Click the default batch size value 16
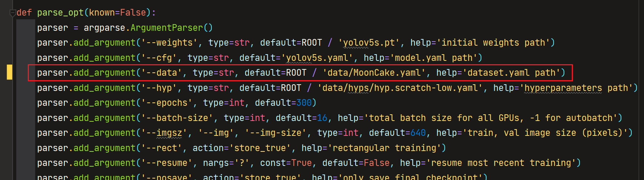The width and height of the screenshot is (644, 180). pos(322,118)
